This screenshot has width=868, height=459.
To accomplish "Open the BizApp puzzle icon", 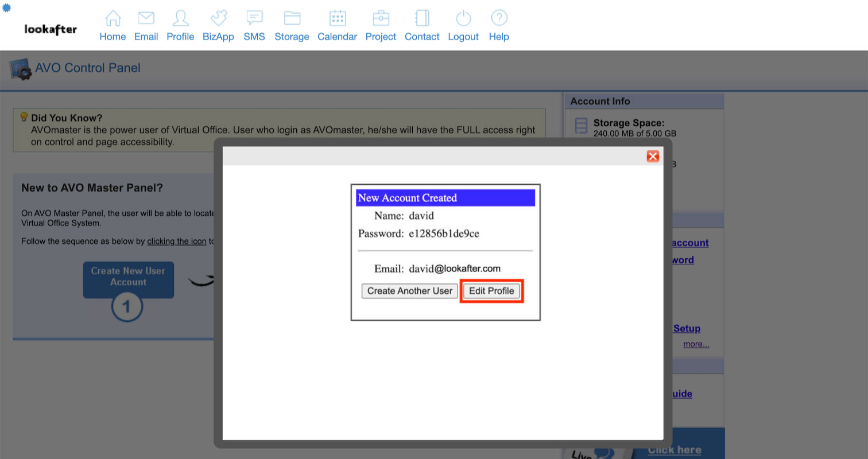I will click(218, 18).
